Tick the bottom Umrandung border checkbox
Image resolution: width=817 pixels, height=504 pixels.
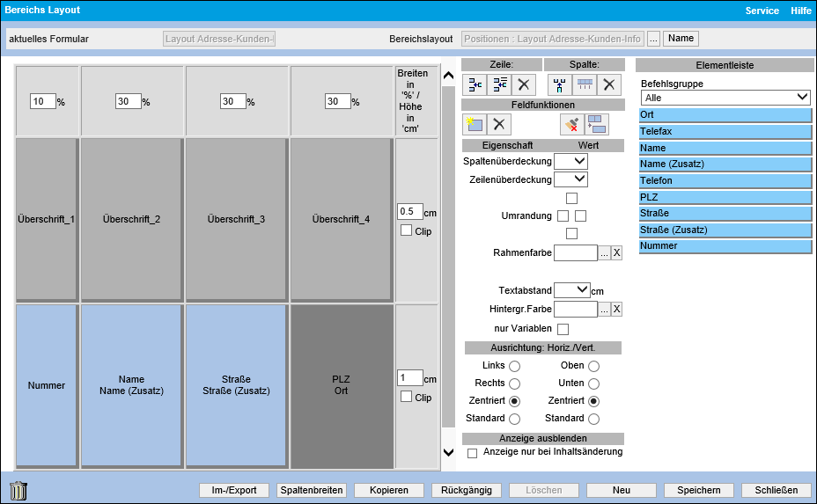coord(571,233)
